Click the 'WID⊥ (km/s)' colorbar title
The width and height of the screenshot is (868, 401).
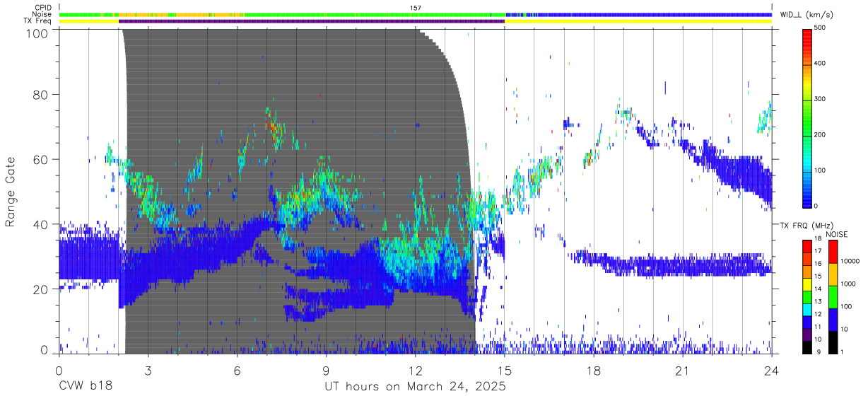[807, 15]
